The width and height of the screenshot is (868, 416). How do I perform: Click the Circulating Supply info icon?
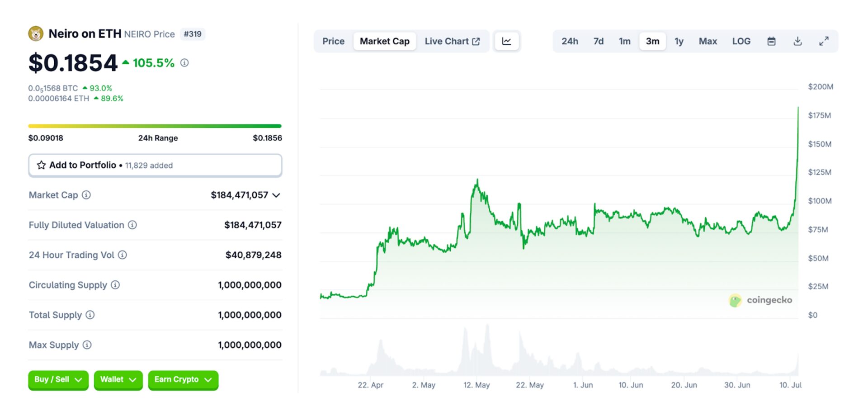click(115, 285)
